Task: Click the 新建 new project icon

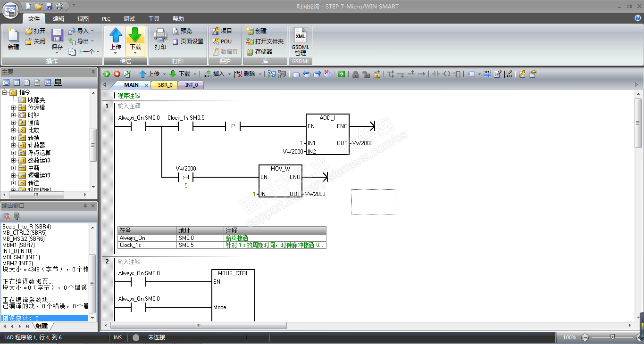Action: pyautogui.click(x=13, y=39)
